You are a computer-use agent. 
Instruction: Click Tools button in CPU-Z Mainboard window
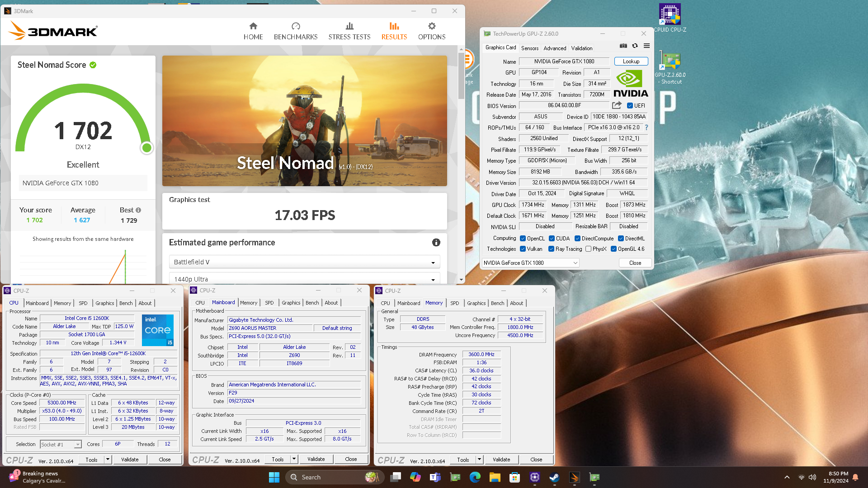point(278,459)
